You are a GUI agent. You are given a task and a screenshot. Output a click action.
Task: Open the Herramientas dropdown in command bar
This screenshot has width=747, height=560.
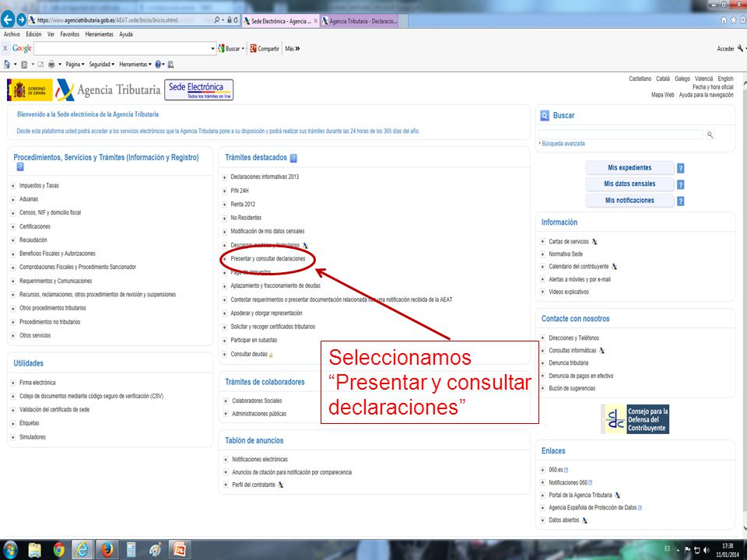135,65
